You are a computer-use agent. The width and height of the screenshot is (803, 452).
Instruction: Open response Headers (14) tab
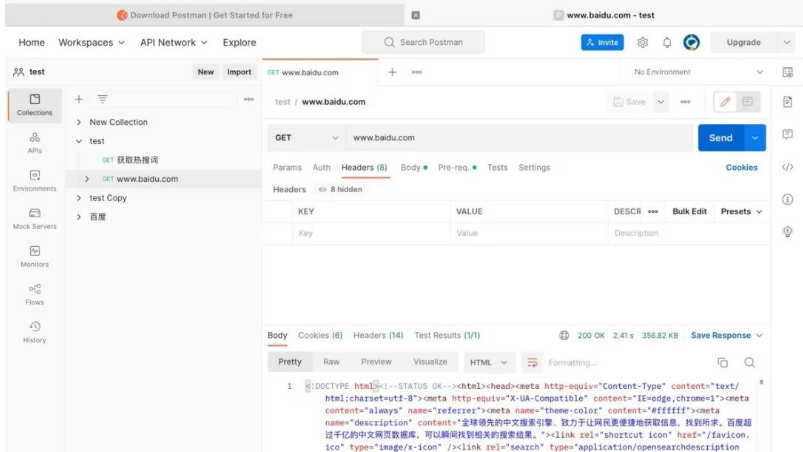coord(378,335)
